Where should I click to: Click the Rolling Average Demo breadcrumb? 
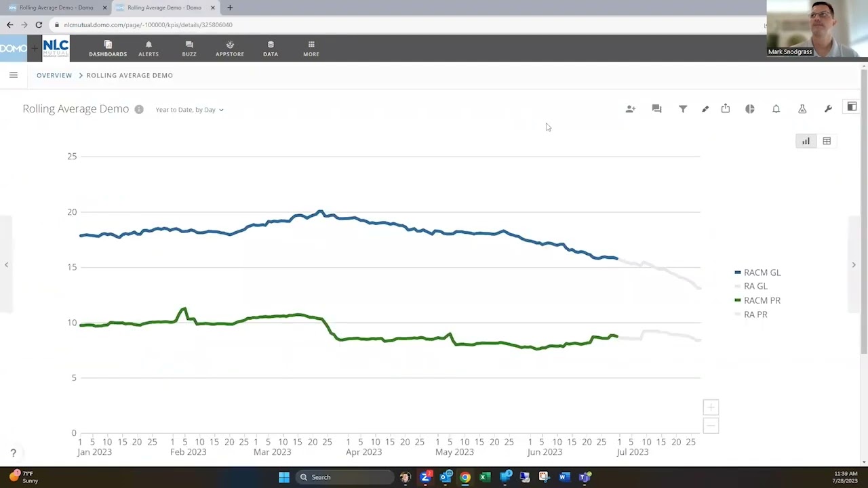(130, 75)
